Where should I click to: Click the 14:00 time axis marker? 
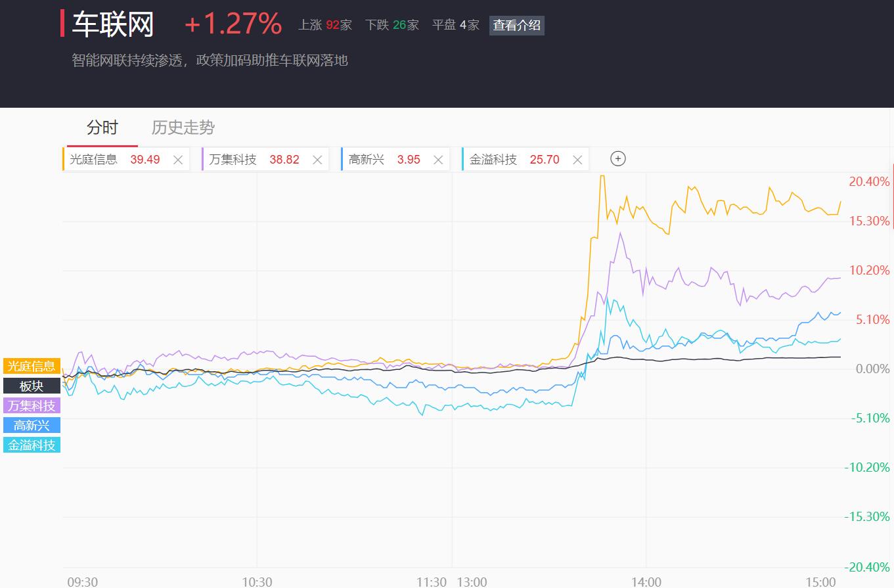point(646,582)
